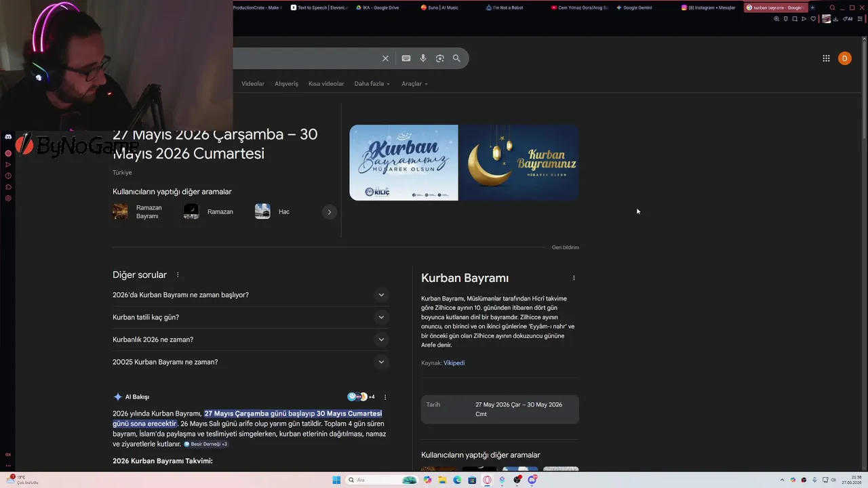Expand 'Kurbanlık 2026 ne zaman?' question
Image resolution: width=868 pixels, height=488 pixels.
point(251,340)
